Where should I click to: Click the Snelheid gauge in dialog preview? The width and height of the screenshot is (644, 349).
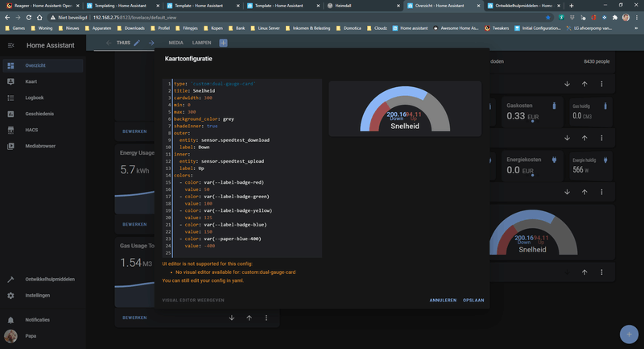(405, 109)
